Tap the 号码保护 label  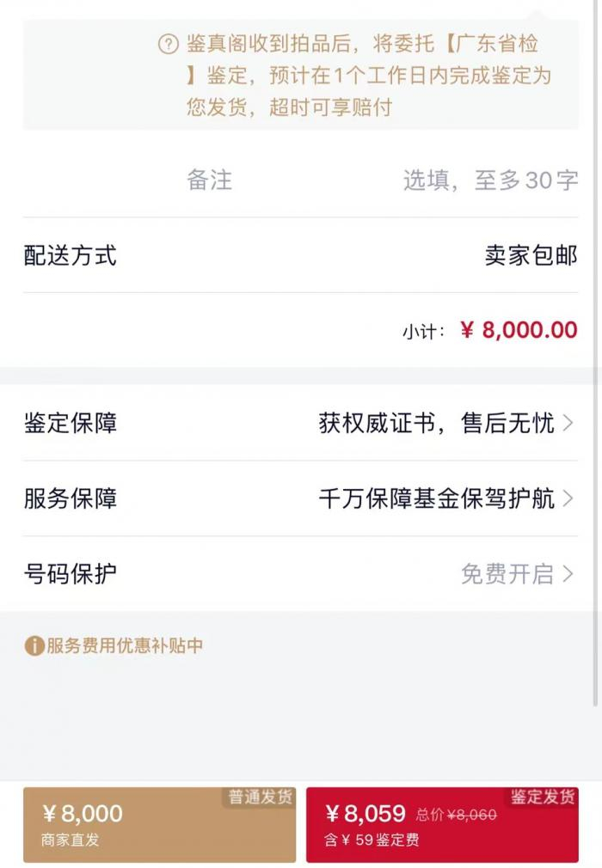pos(71,574)
